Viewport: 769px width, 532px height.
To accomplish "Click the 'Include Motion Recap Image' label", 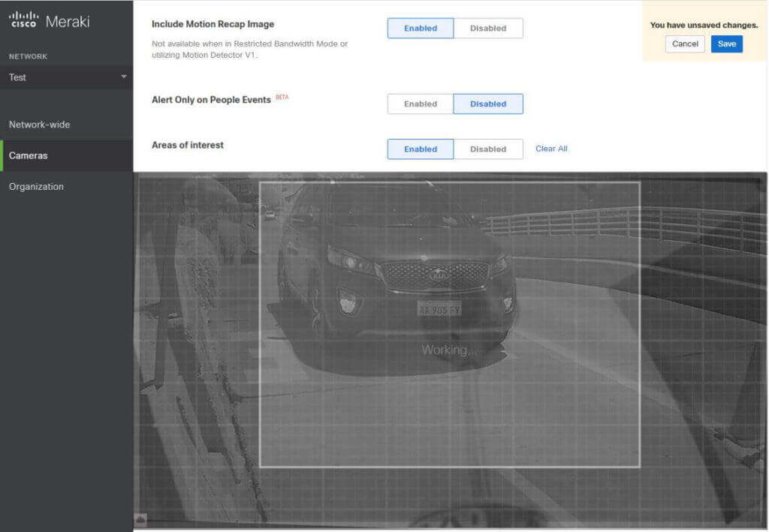I will point(213,24).
